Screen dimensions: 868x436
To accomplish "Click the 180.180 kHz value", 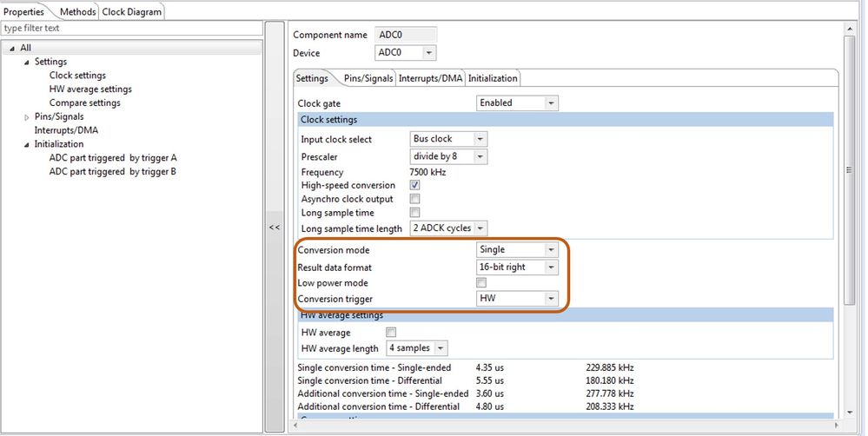I will 609,380.
